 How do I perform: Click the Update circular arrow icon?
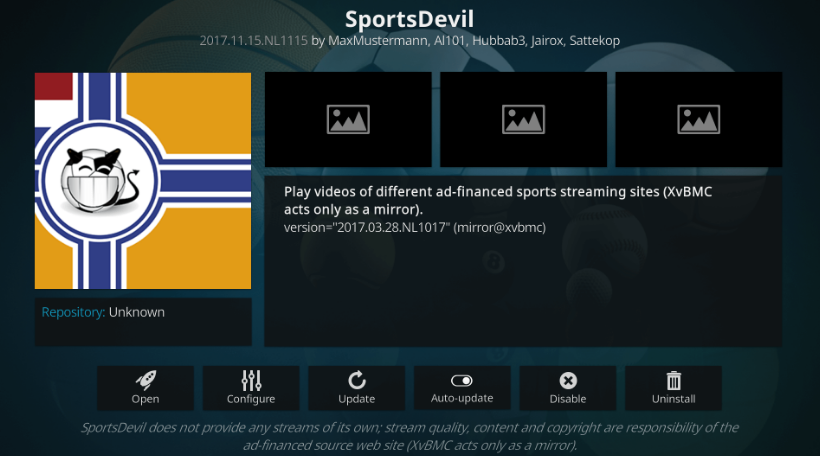point(357,380)
